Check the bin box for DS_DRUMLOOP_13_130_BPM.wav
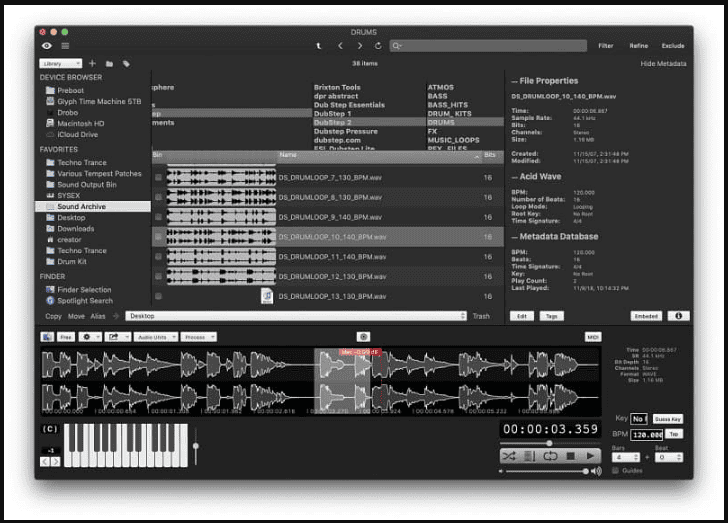The width and height of the screenshot is (728, 523). click(158, 296)
